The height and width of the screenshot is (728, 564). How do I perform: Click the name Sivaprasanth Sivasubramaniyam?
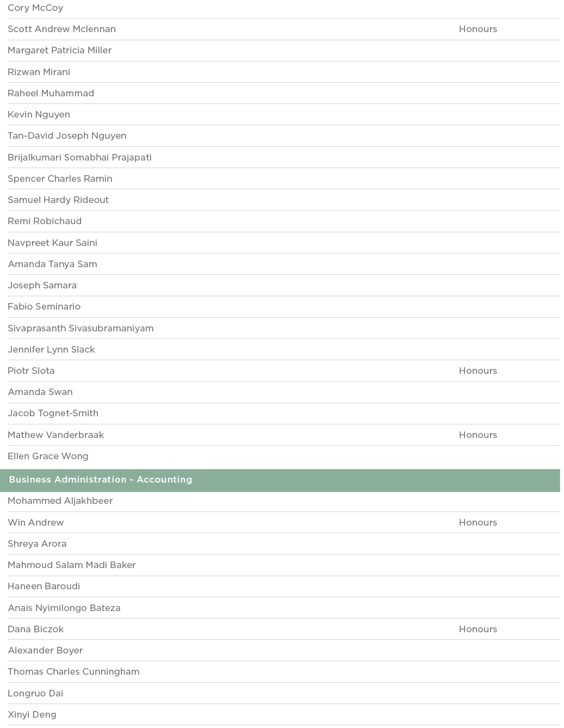(x=80, y=329)
